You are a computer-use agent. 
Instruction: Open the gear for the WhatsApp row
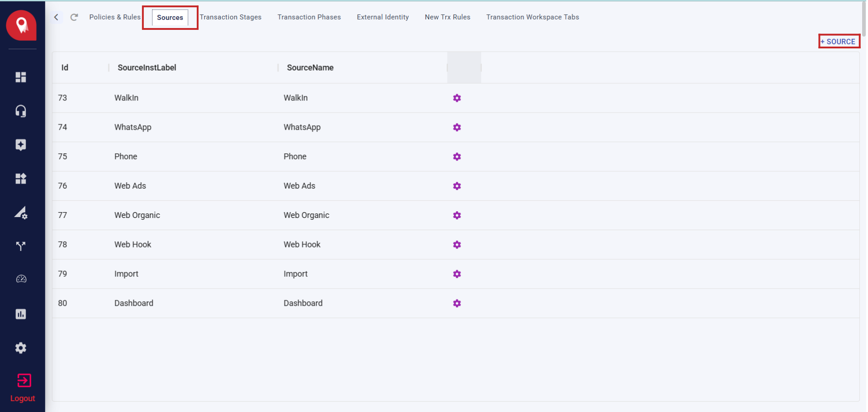(457, 128)
